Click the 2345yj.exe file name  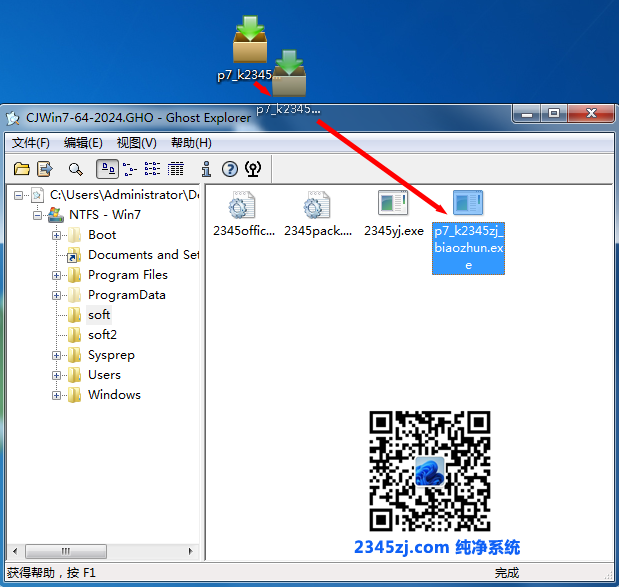pyautogui.click(x=394, y=231)
